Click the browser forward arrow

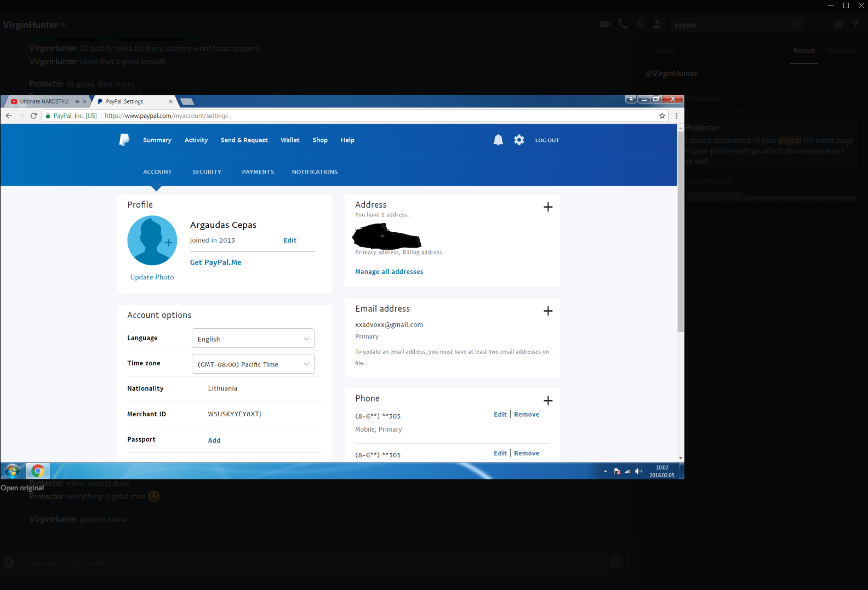[x=21, y=116]
